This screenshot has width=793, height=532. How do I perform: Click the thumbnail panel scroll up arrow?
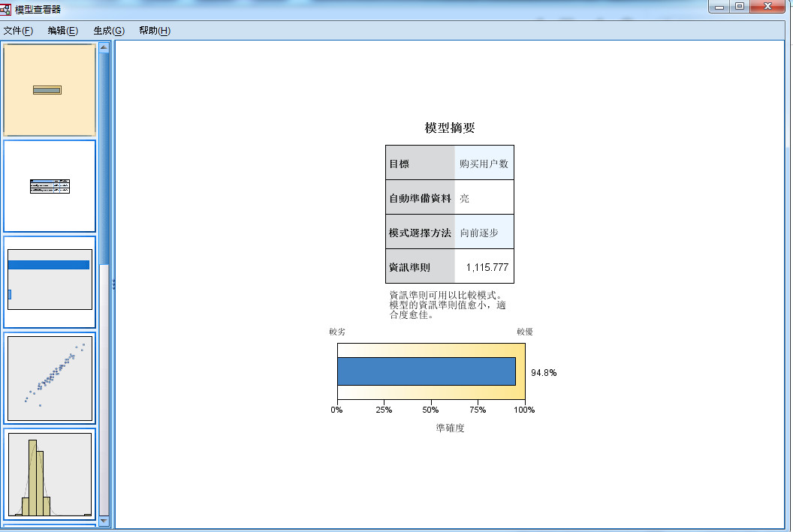coord(104,47)
